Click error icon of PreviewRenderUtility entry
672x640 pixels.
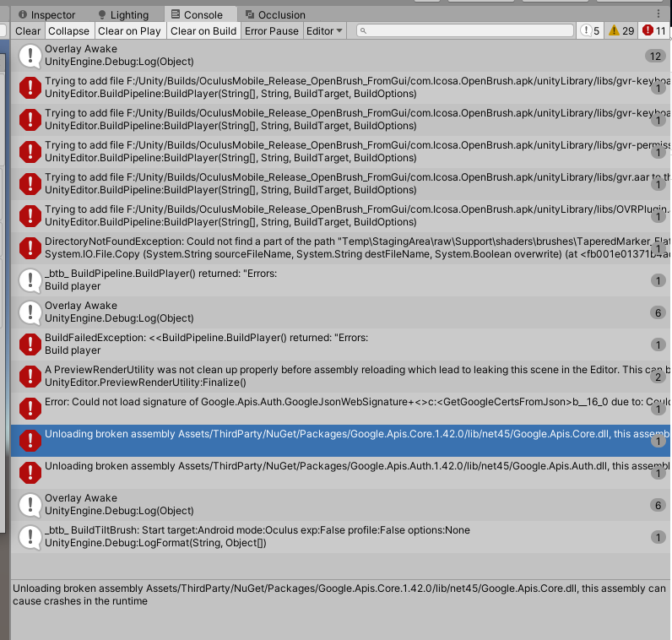(x=30, y=377)
